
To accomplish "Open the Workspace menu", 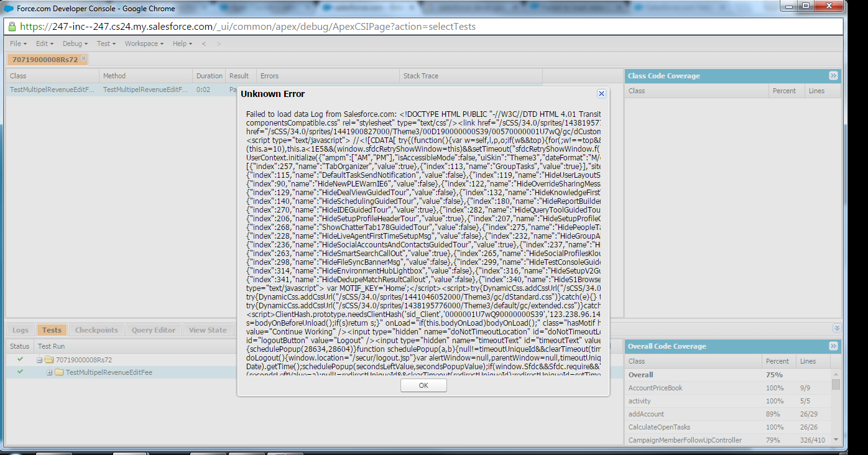I will point(144,44).
